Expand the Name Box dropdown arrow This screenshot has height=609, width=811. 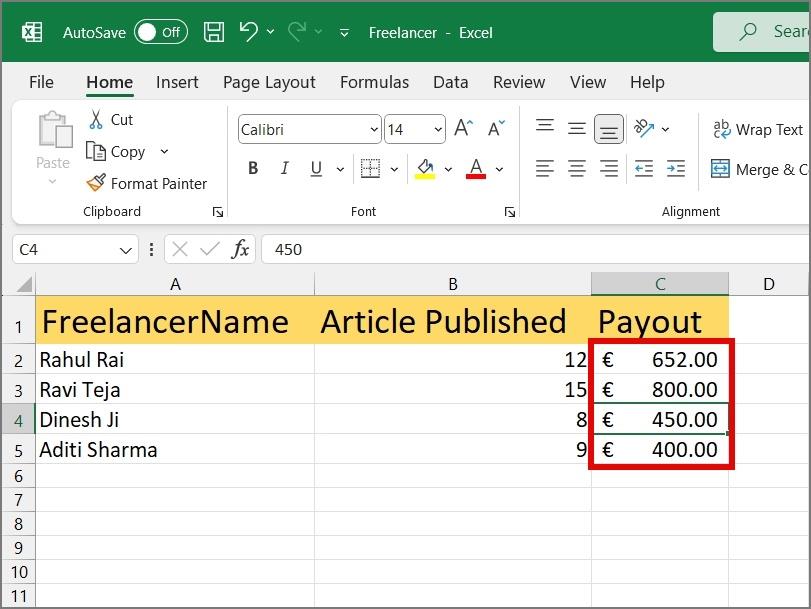(126, 250)
